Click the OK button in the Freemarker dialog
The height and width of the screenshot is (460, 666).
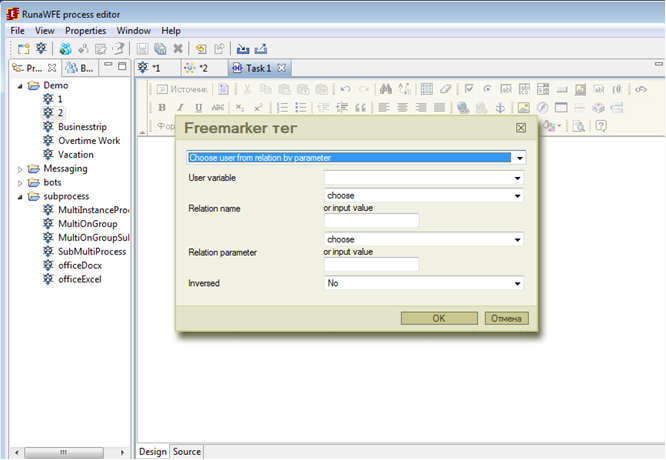(439, 318)
